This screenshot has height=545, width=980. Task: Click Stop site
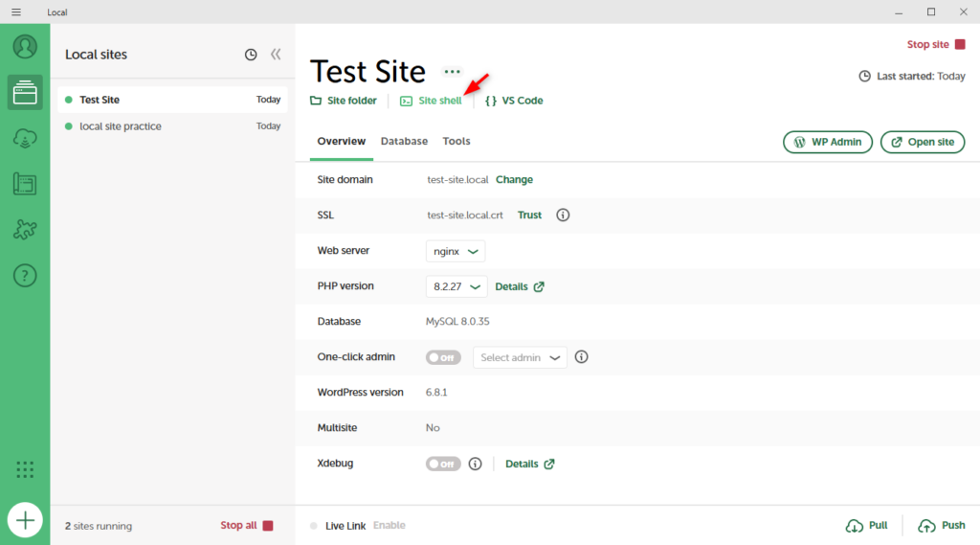coord(936,44)
